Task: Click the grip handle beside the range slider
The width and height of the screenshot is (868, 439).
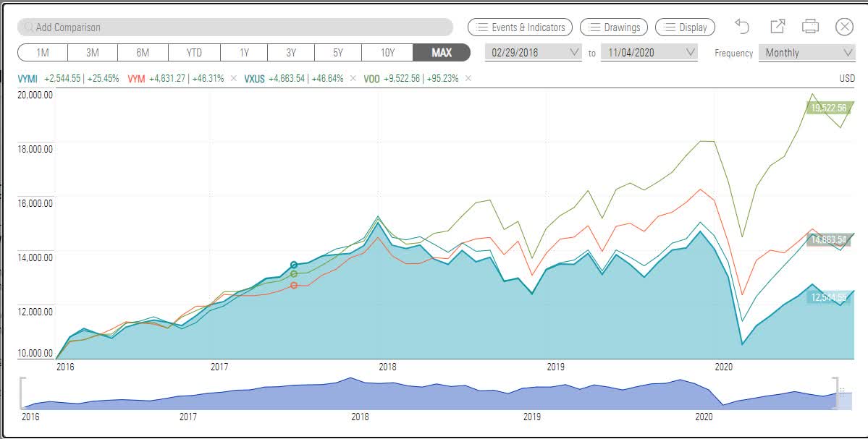Action: [840, 391]
